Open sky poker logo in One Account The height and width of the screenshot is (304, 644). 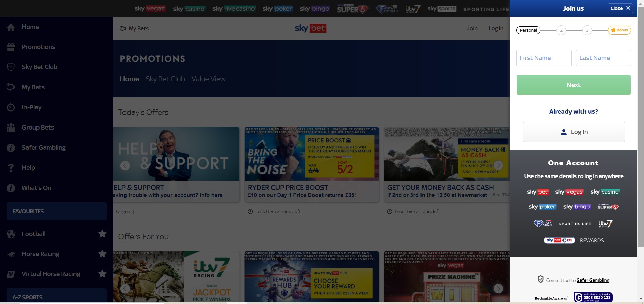pyautogui.click(x=542, y=207)
